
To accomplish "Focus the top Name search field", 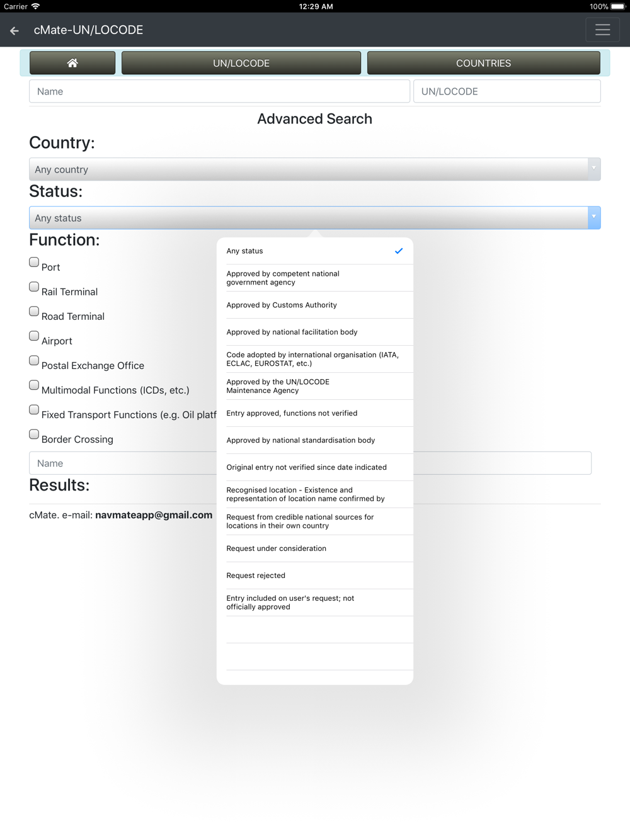I will tap(219, 91).
